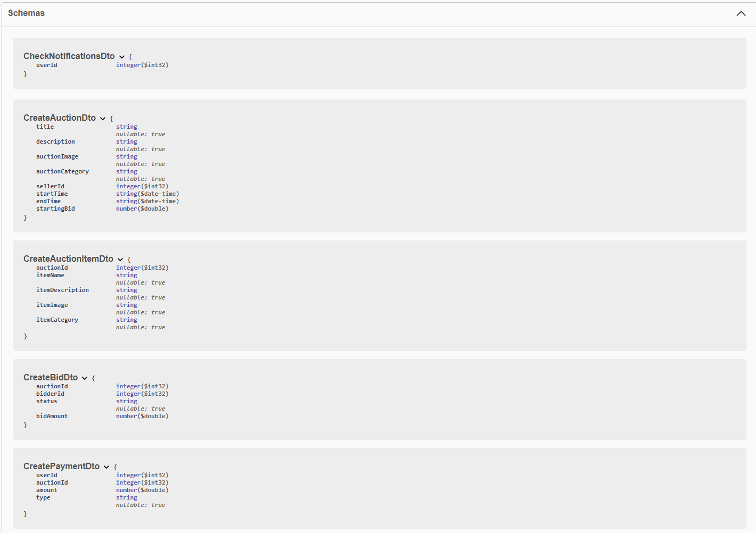
Task: Select 'auctionId' in CreatePaymentDto
Action: pyautogui.click(x=52, y=482)
